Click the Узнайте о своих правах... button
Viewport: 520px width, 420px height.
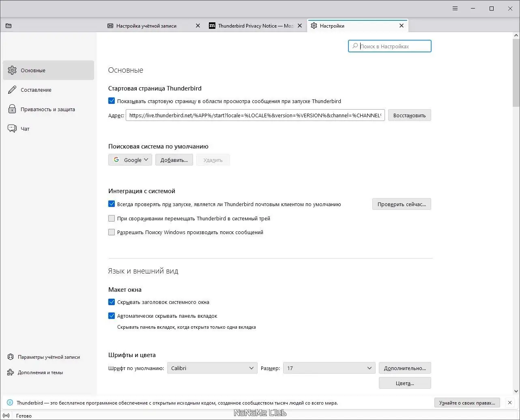tap(467, 403)
